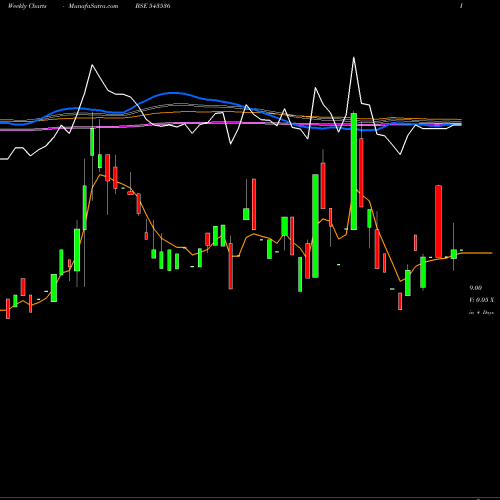Click the '9.09' price value

[x=476, y=288]
